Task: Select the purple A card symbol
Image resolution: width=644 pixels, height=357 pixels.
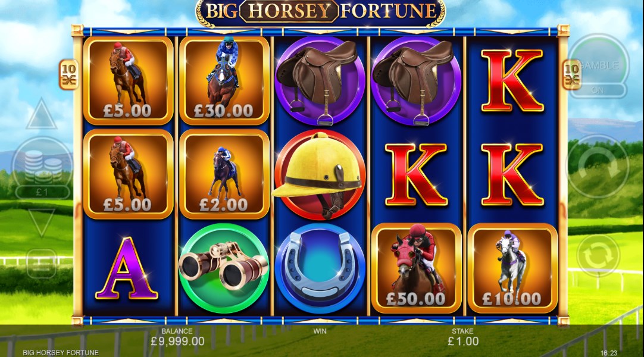Action: coord(127,268)
